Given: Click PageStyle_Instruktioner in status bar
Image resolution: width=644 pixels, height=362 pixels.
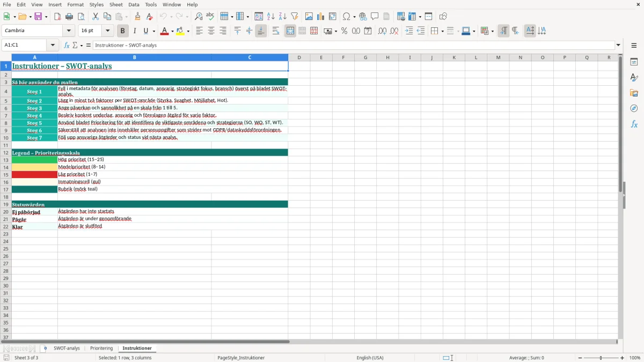Looking at the screenshot, I should 241,358.
